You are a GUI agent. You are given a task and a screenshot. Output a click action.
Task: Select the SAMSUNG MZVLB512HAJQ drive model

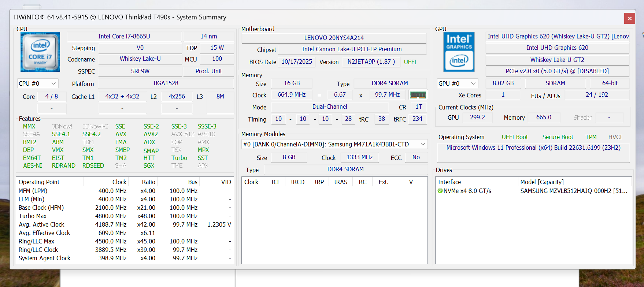574,191
